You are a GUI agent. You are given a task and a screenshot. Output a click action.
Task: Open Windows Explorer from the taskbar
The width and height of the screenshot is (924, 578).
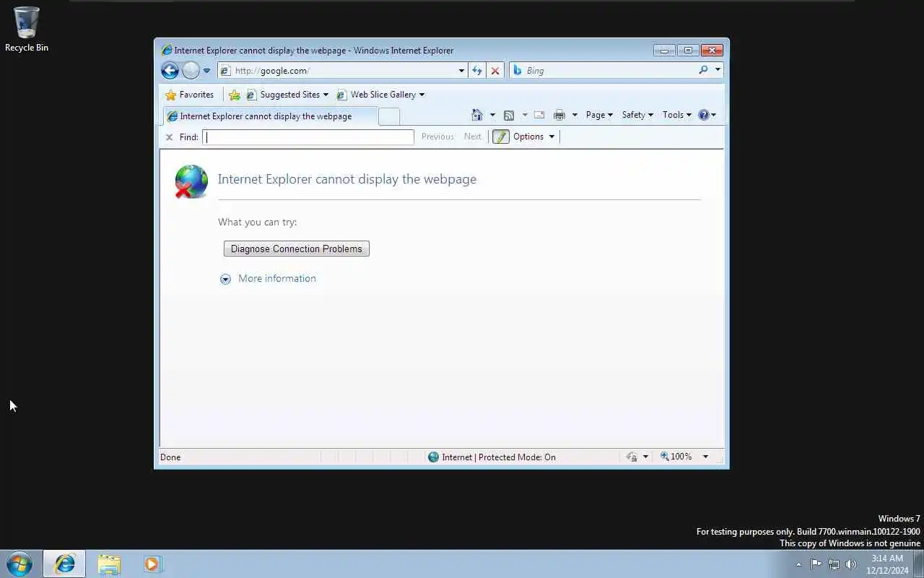[109, 564]
